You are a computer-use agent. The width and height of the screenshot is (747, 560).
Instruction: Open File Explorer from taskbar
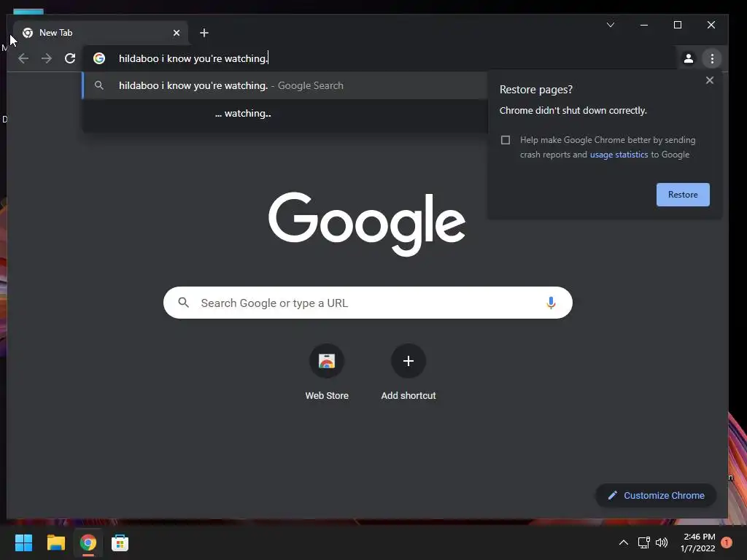pyautogui.click(x=55, y=542)
